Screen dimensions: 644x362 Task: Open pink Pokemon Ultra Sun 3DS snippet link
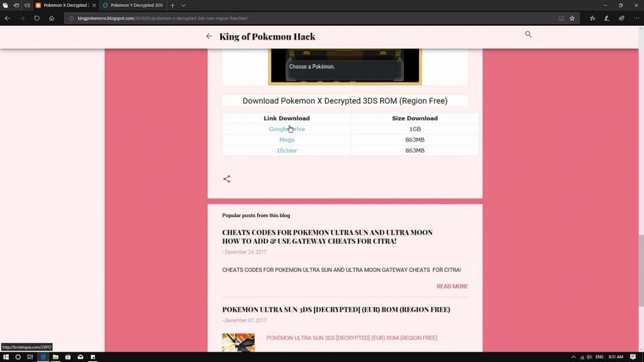click(352, 337)
